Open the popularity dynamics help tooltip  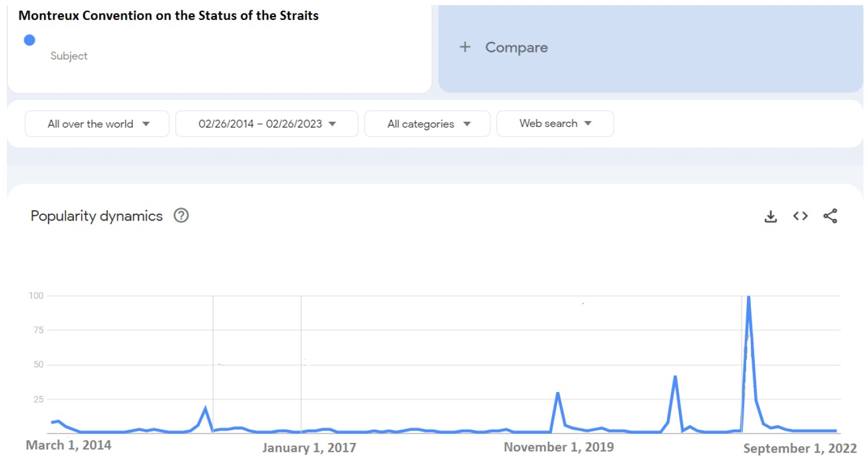coord(181,215)
